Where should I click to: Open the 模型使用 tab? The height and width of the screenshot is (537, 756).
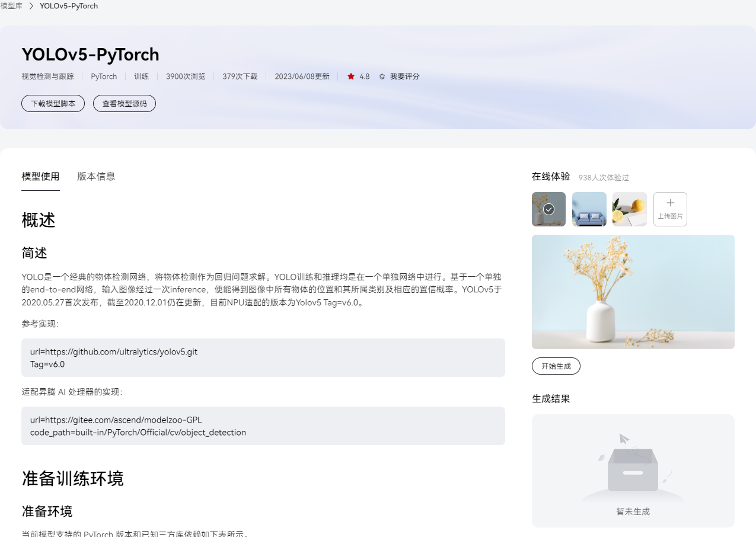coord(40,177)
